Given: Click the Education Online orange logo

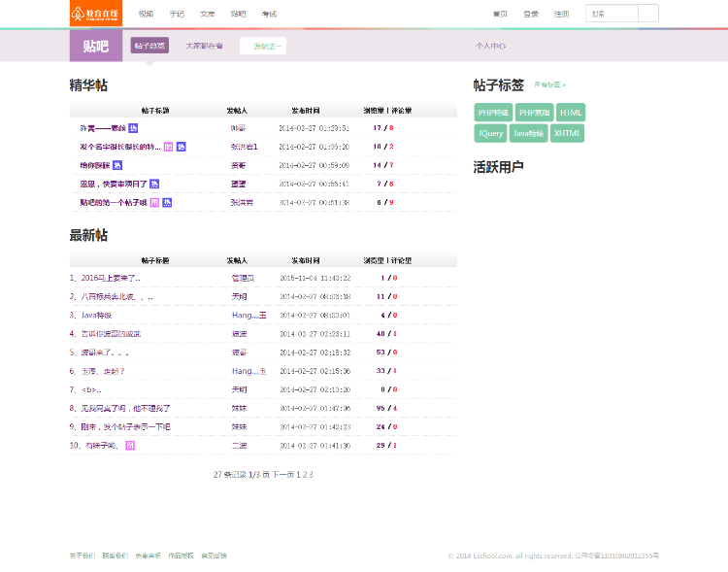Looking at the screenshot, I should pos(96,14).
